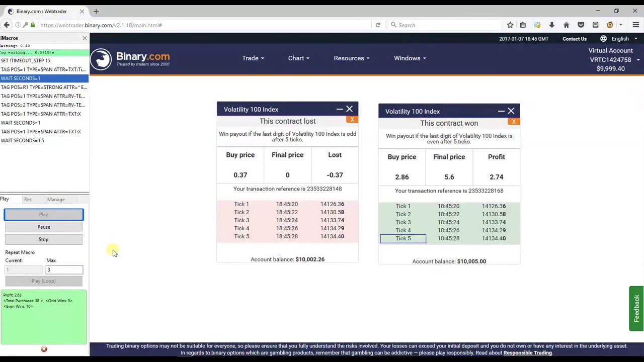Close the iMacros sidebar panel

click(85, 38)
